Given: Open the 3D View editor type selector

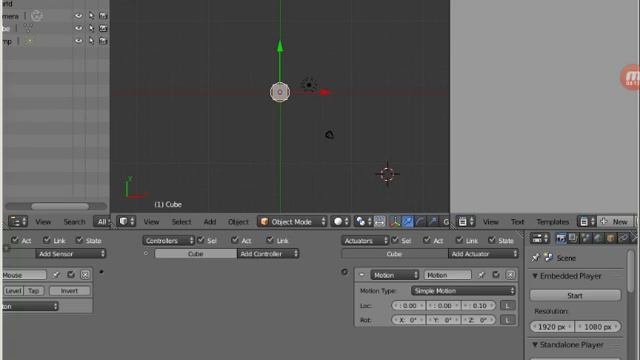Looking at the screenshot, I should 126,222.
